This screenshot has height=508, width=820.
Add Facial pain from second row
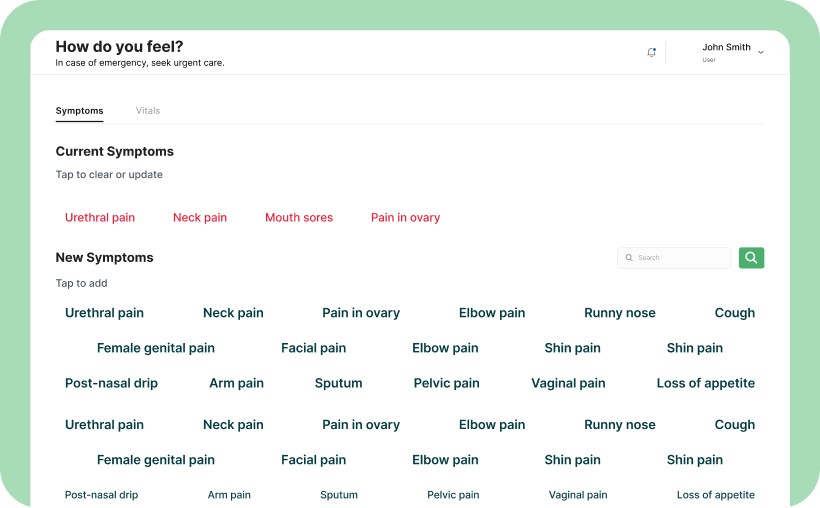coord(313,348)
